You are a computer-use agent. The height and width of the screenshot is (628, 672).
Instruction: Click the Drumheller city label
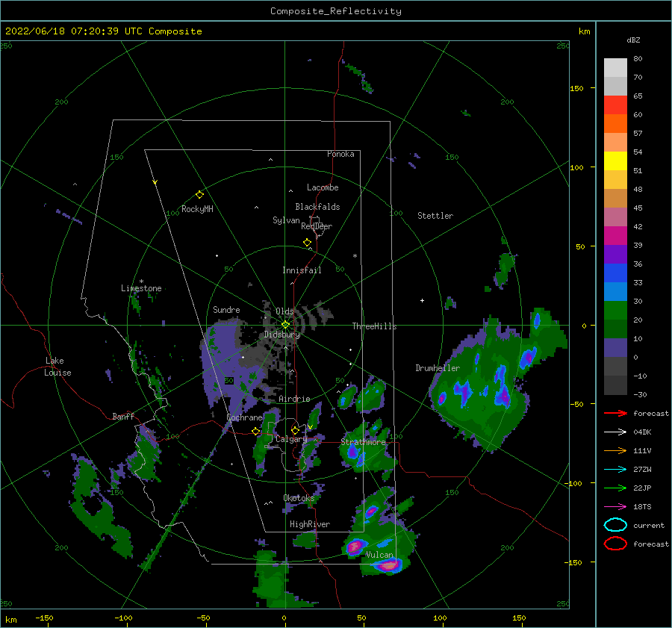pos(438,368)
